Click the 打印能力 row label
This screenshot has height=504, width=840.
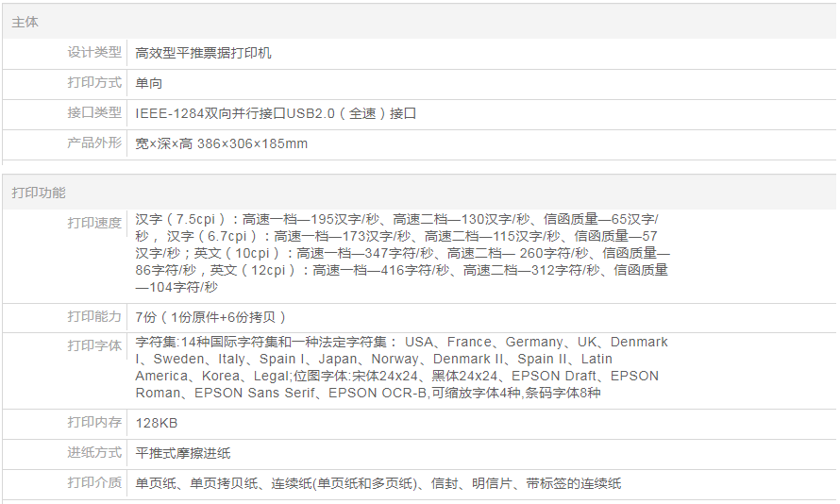(x=94, y=316)
